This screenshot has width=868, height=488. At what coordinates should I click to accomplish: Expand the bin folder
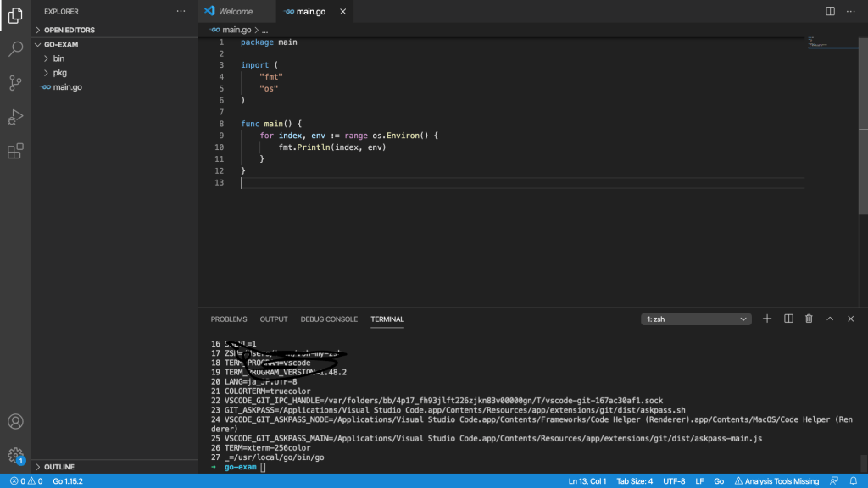[58, 58]
